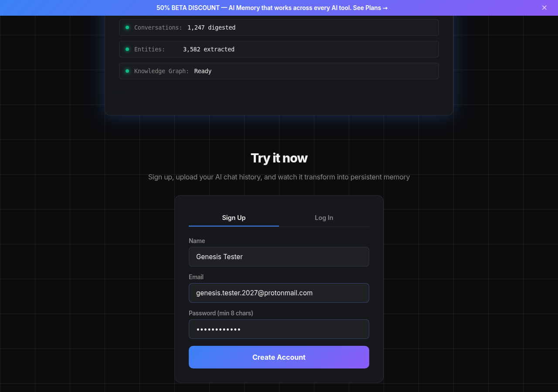
Task: Click the Knowledge Graph "Ready" status text
Action: pyautogui.click(x=203, y=71)
